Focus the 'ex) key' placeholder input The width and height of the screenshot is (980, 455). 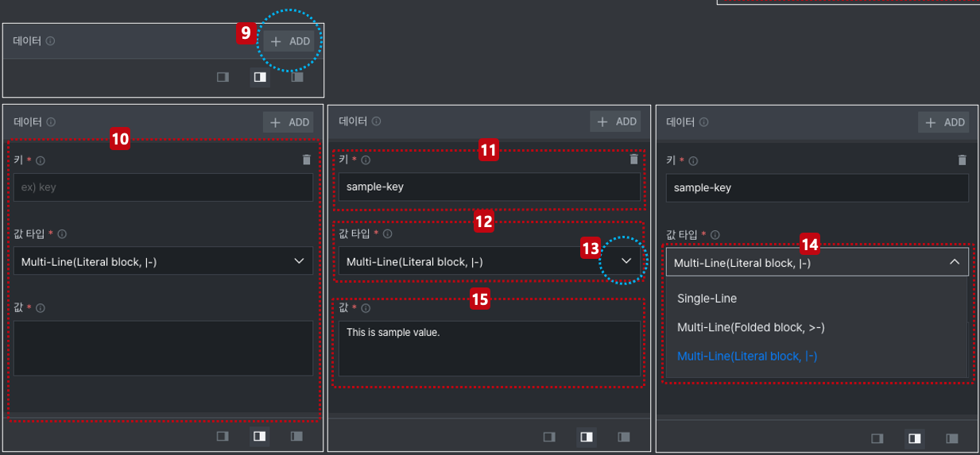click(x=163, y=187)
